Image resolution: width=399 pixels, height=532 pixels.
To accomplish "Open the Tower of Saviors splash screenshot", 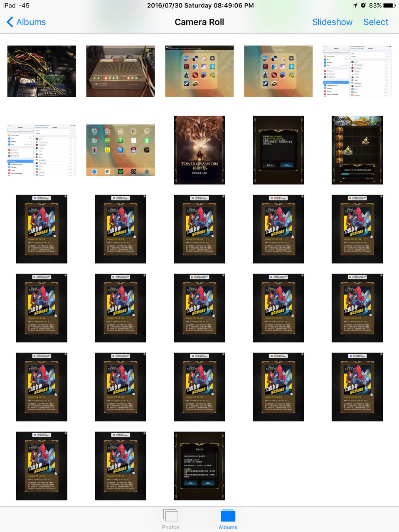I will pos(199,150).
